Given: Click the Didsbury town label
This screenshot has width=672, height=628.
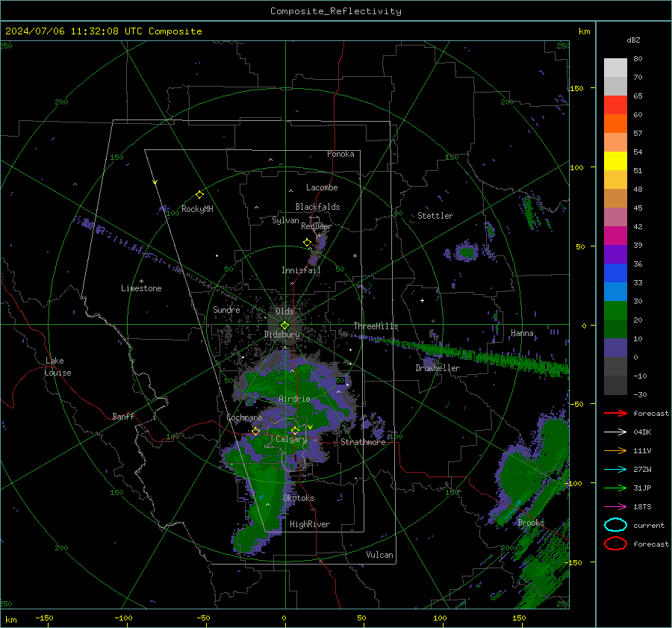Looking at the screenshot, I should 281,335.
